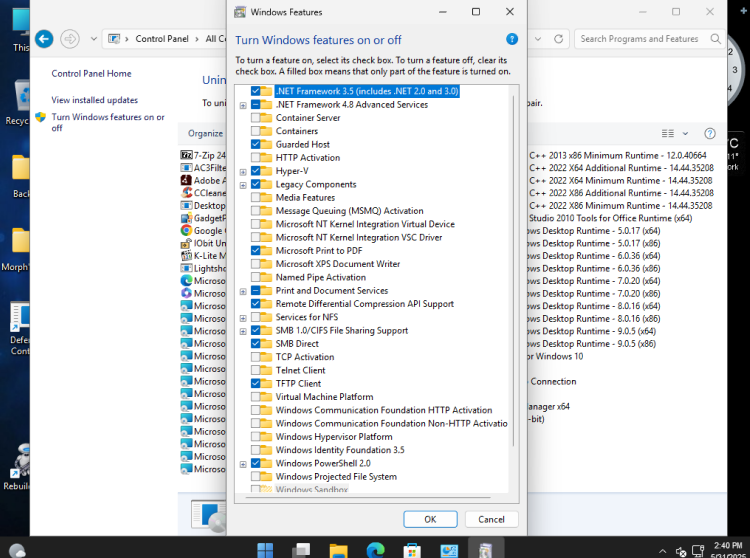Image resolution: width=750 pixels, height=558 pixels.
Task: Enable Media Features checkbox
Action: point(255,197)
